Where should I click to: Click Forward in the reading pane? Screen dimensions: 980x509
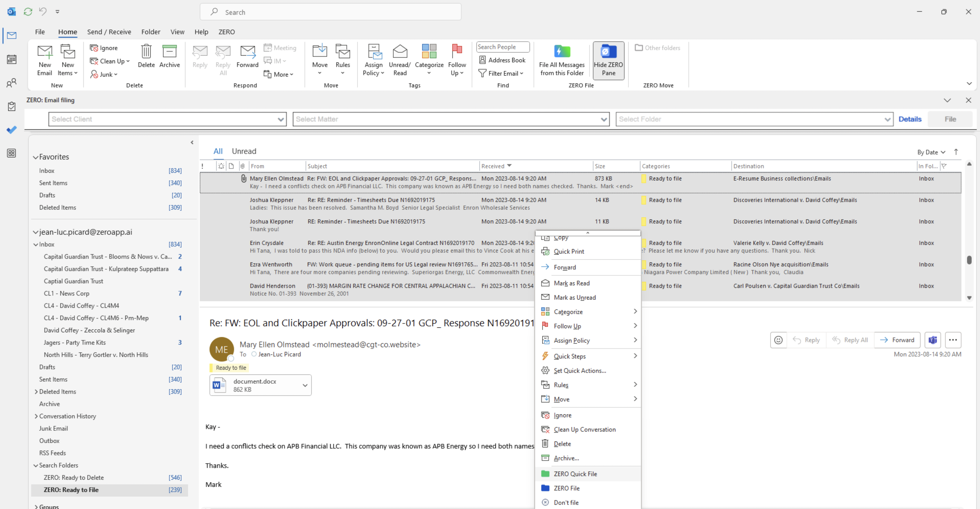pos(897,340)
